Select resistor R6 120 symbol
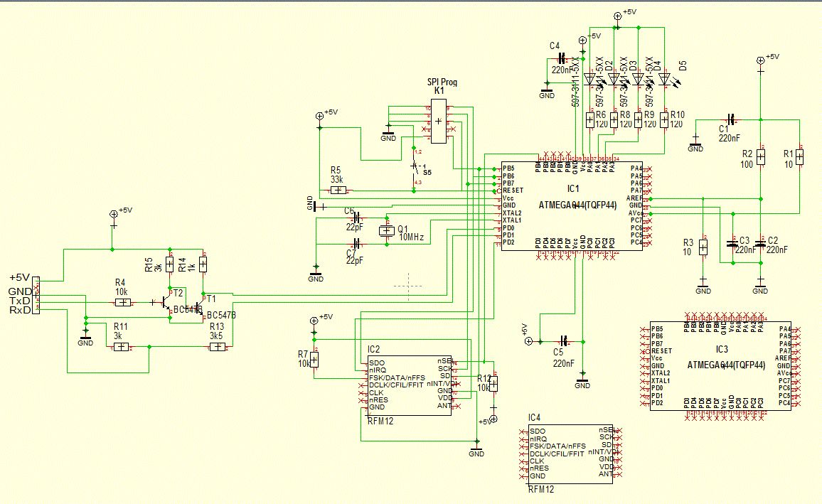This screenshot has height=504, width=822. (x=589, y=120)
